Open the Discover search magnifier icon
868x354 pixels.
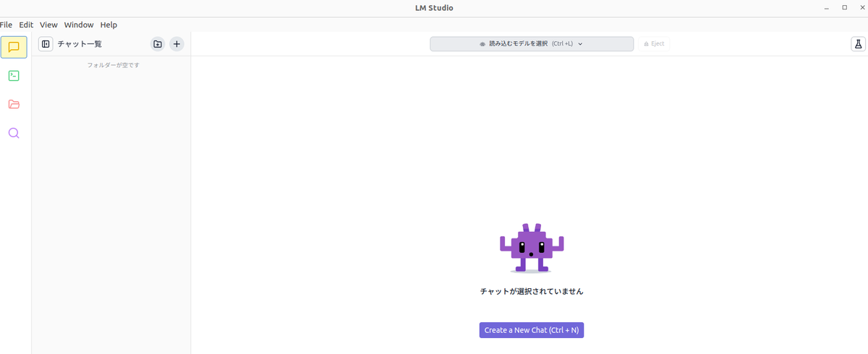pos(14,133)
